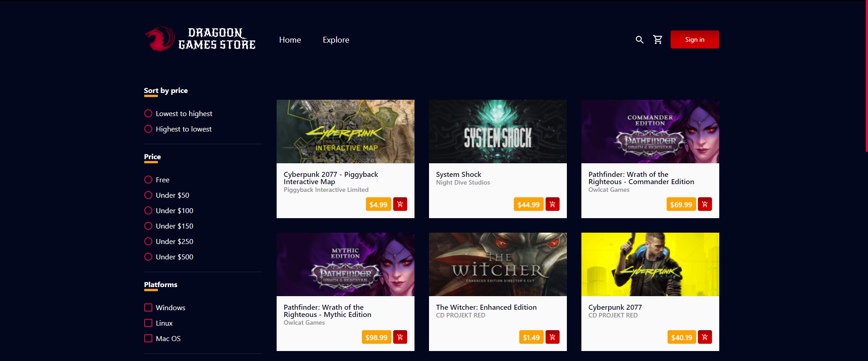This screenshot has width=868, height=361.
Task: Add The Witcher: Enhanced Edition to cart
Action: (552, 337)
